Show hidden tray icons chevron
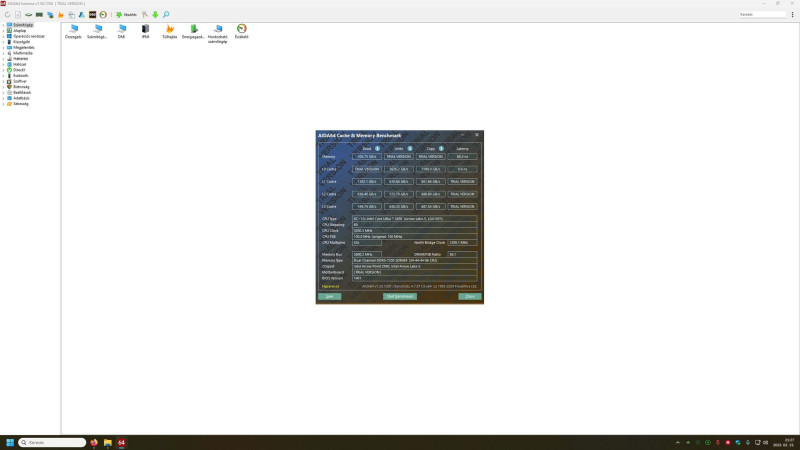800x450 pixels. tap(678, 443)
